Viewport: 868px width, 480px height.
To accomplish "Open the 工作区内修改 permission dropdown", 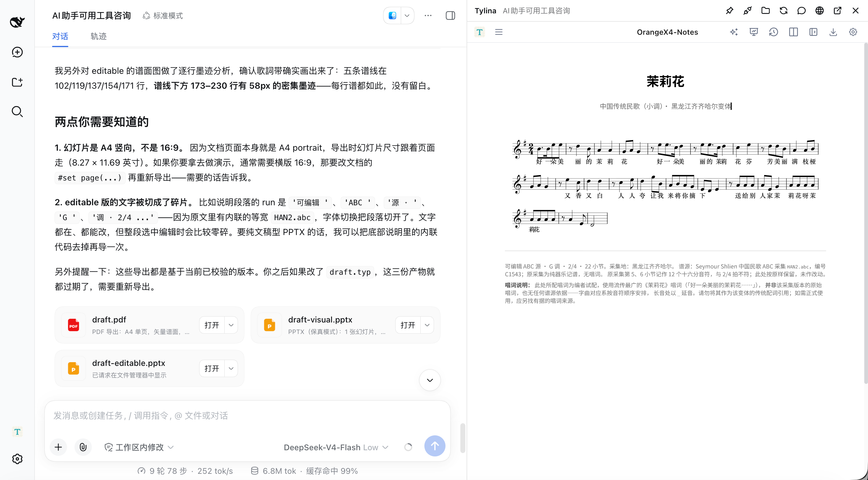I will [x=139, y=447].
